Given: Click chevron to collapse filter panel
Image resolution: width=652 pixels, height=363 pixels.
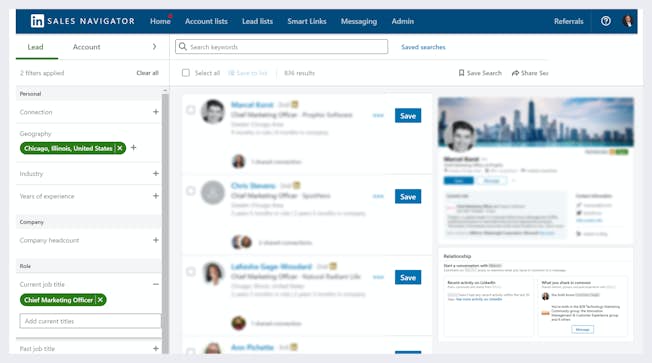Looking at the screenshot, I should [154, 47].
